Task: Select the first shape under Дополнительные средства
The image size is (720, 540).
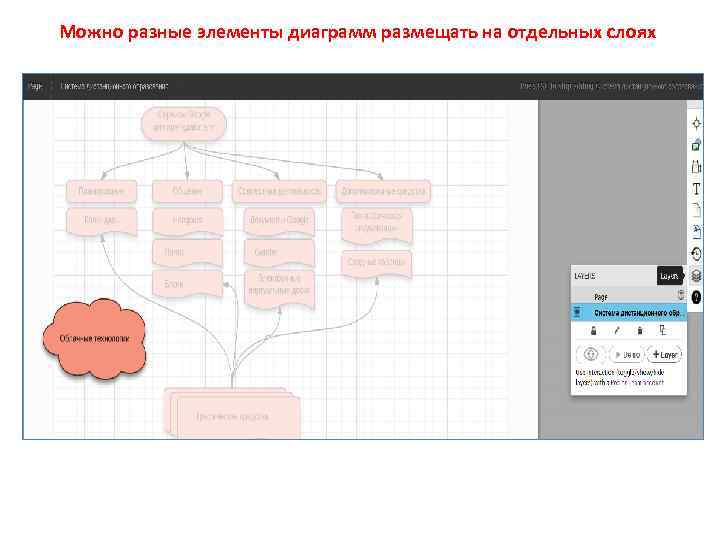Action: pos(377,225)
